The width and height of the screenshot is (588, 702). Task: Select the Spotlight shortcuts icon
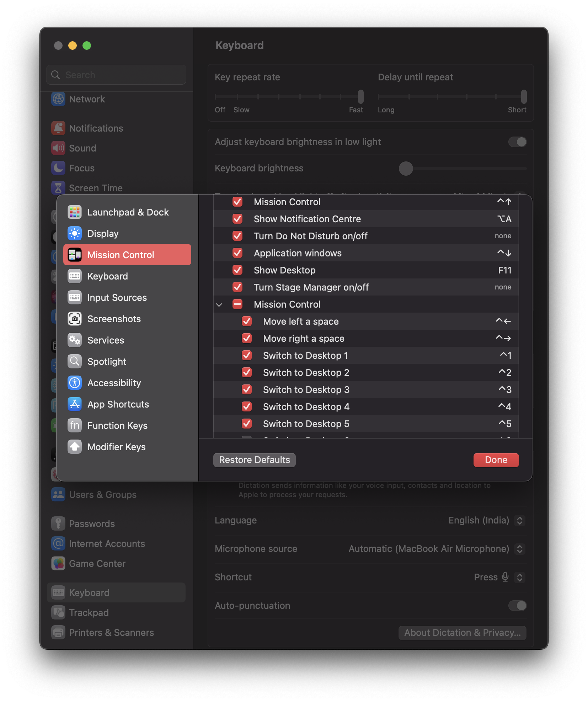[75, 361]
